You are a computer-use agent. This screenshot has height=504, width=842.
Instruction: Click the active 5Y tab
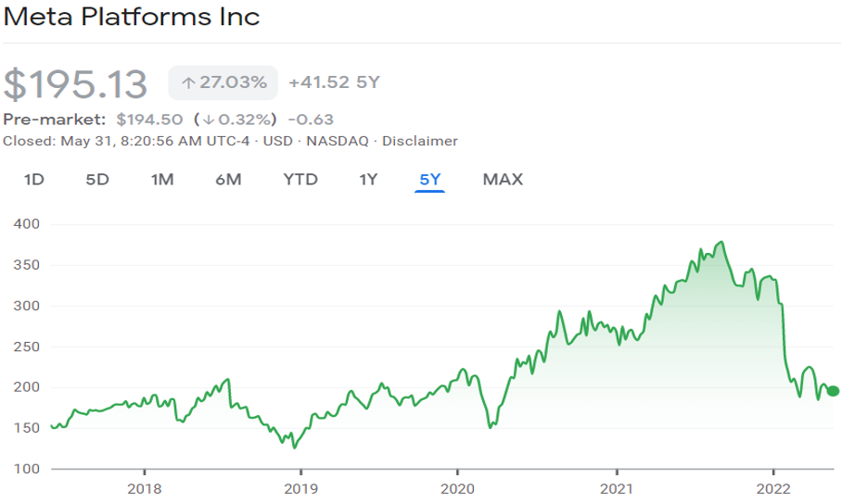(x=430, y=180)
